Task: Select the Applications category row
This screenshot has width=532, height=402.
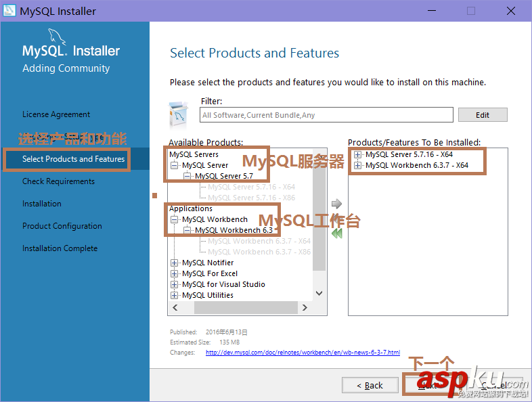Action: (191, 208)
